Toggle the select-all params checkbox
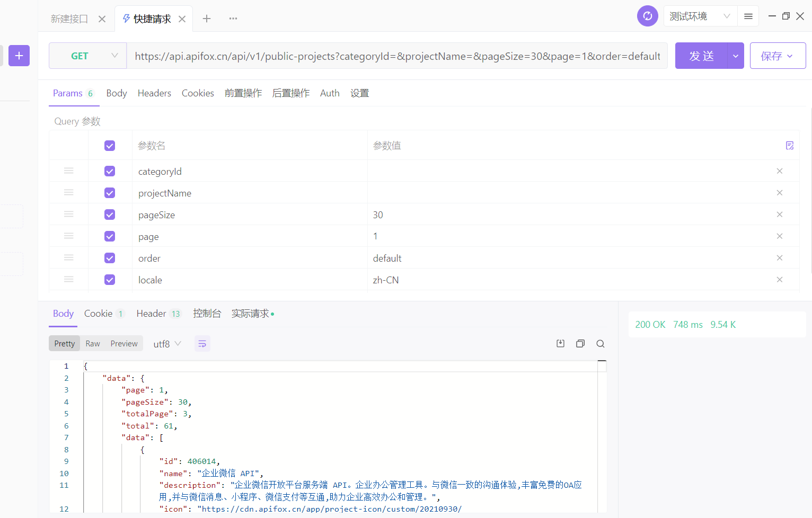 (x=110, y=146)
